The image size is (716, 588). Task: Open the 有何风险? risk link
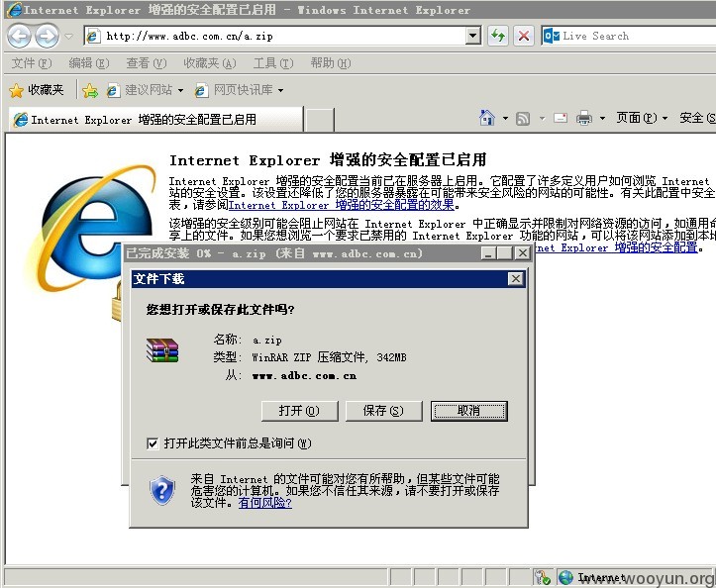tap(264, 503)
